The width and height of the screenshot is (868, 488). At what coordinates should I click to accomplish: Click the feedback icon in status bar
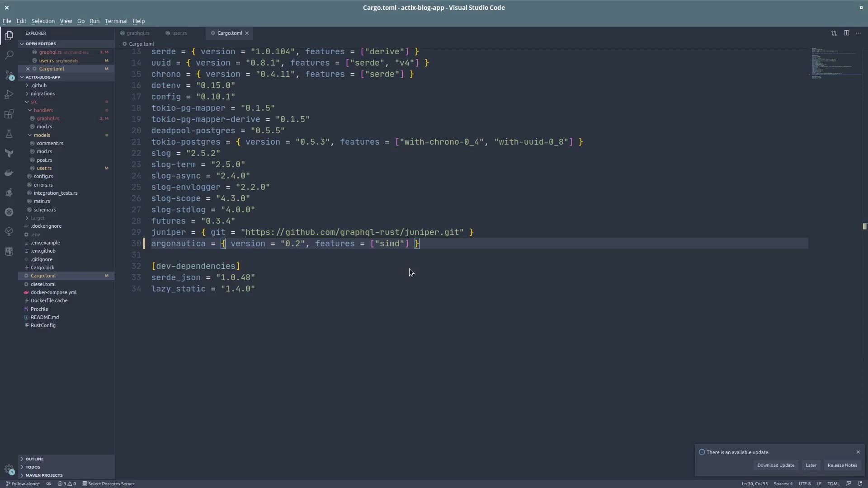849,483
